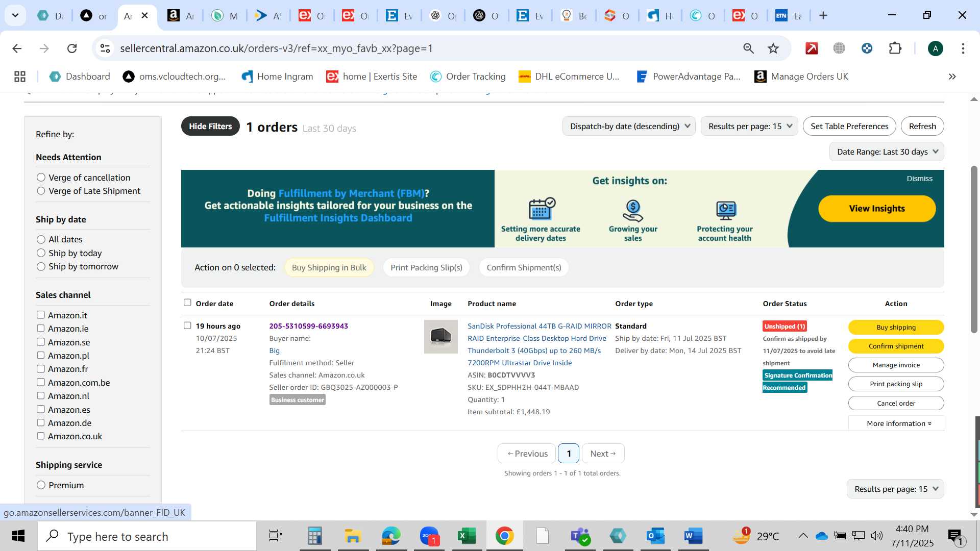Open Microsoft Edge from the taskbar
This screenshot has width=980, height=551.
[x=391, y=536]
